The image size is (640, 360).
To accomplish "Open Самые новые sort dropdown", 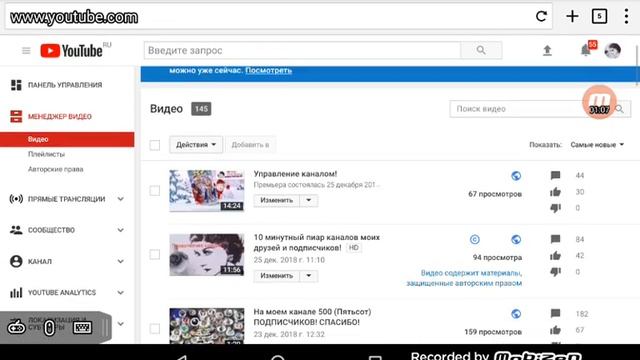I will pyautogui.click(x=597, y=145).
